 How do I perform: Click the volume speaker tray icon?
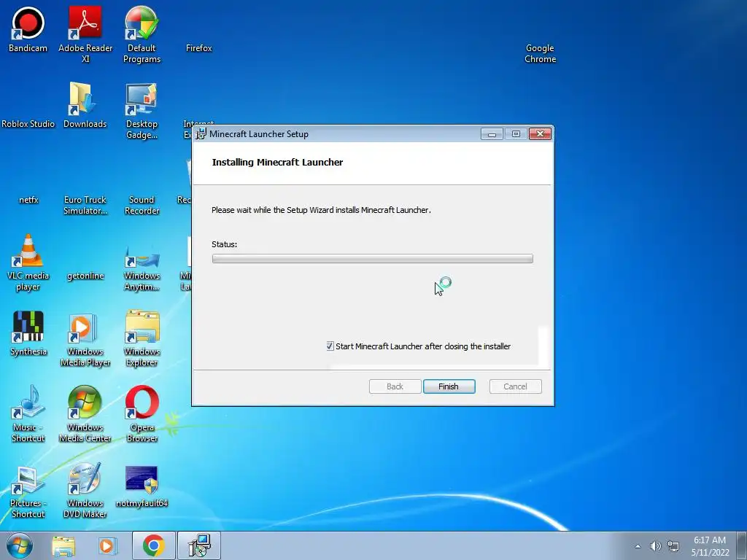(x=656, y=546)
